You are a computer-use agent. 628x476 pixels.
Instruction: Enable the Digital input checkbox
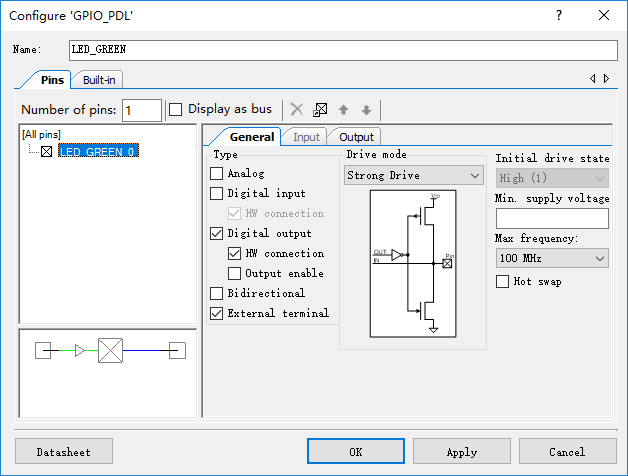[x=217, y=194]
